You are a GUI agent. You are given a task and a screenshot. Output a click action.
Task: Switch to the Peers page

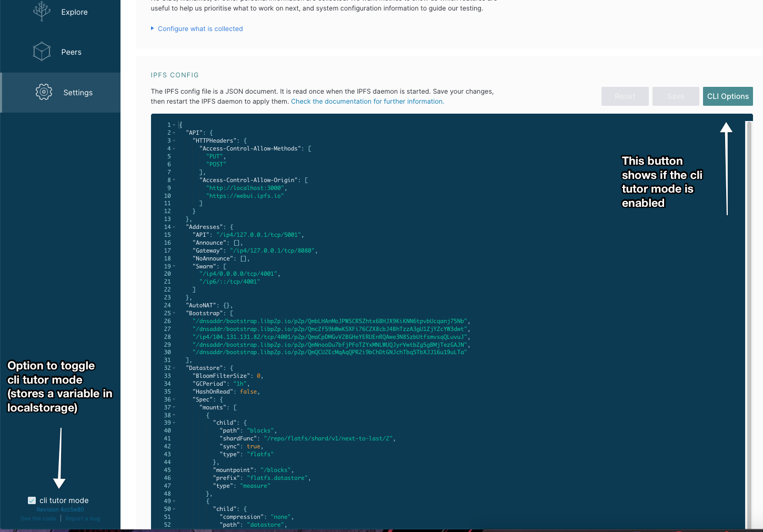pos(72,52)
